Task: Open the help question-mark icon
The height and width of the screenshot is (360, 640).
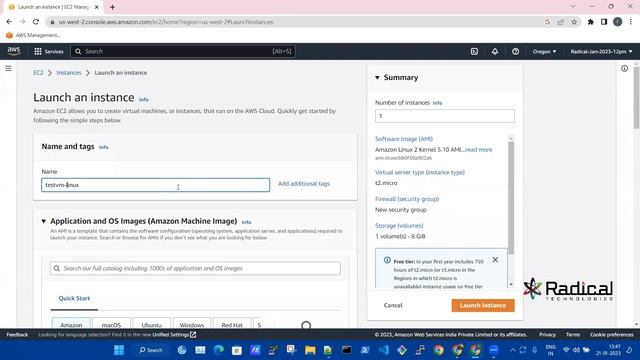Action: [x=516, y=51]
